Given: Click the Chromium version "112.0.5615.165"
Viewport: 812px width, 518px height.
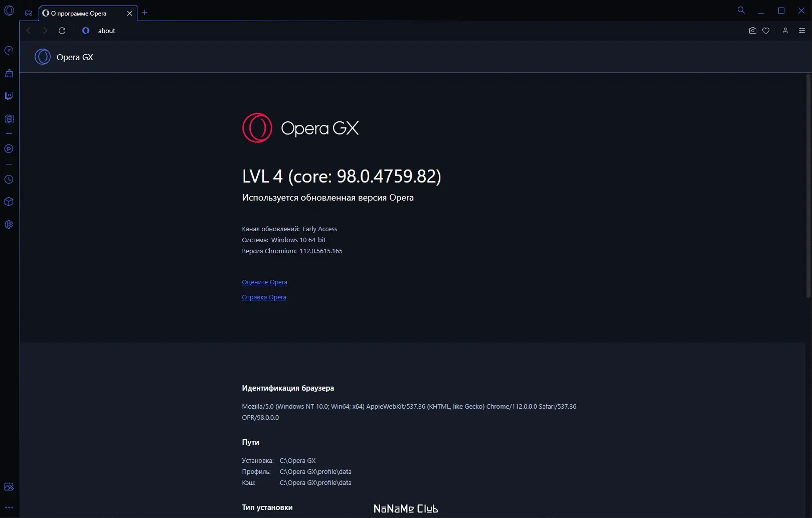Looking at the screenshot, I should point(321,251).
